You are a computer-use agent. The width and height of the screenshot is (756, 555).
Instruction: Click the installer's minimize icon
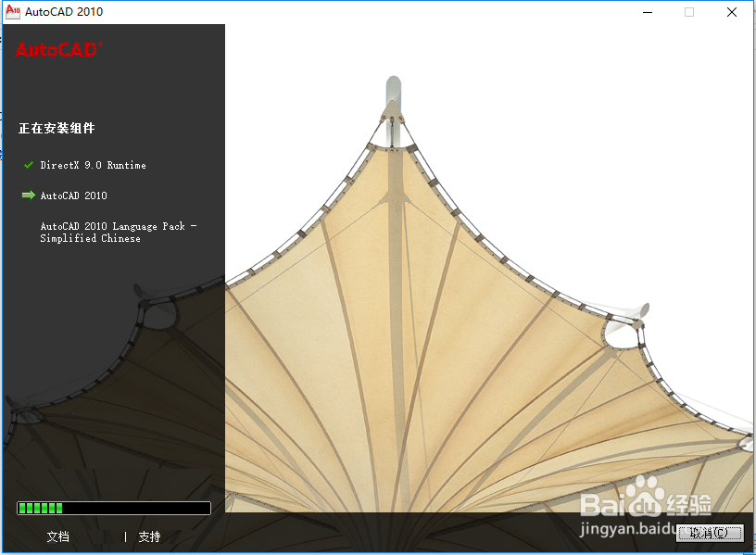pyautogui.click(x=646, y=12)
